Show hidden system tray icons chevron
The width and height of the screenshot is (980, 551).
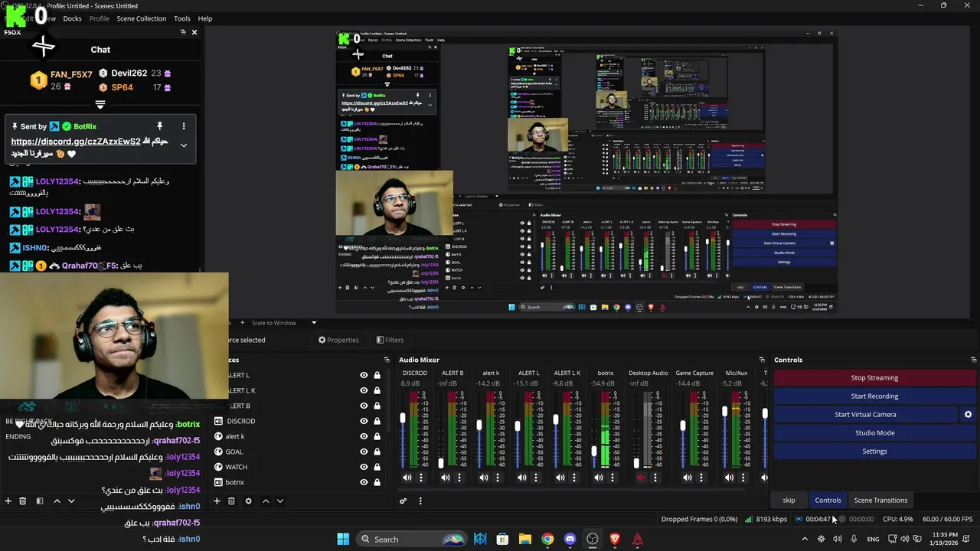pos(804,539)
